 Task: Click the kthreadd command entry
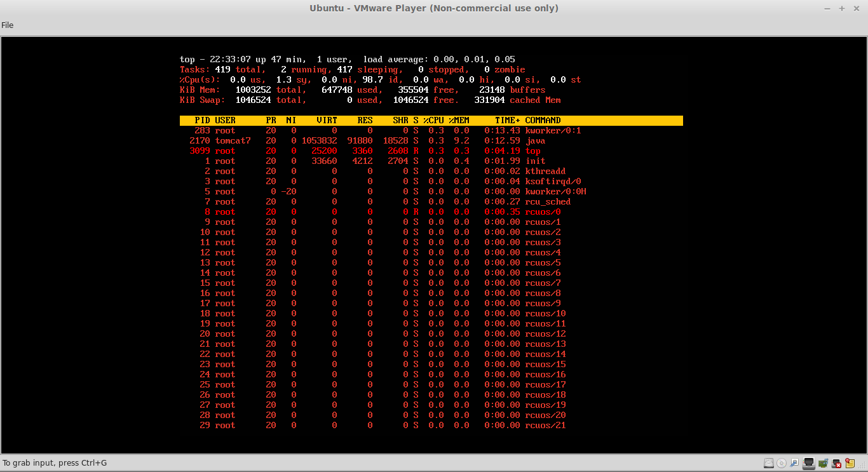tap(545, 171)
